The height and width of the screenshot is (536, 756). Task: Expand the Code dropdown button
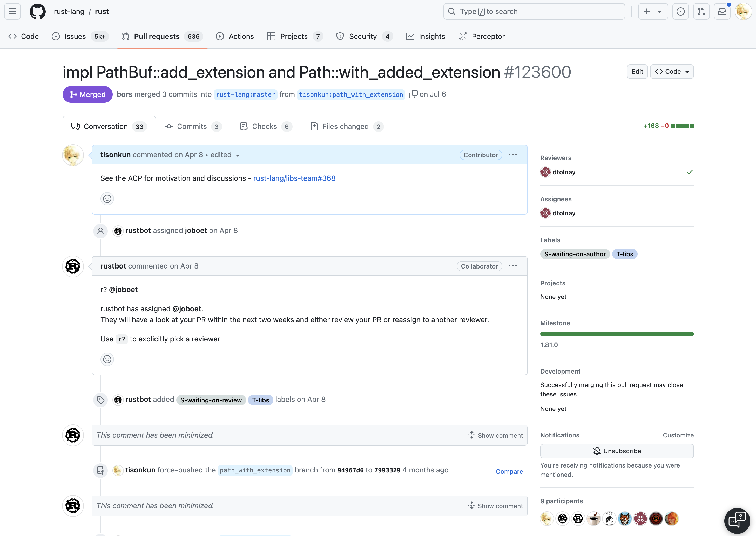point(672,72)
